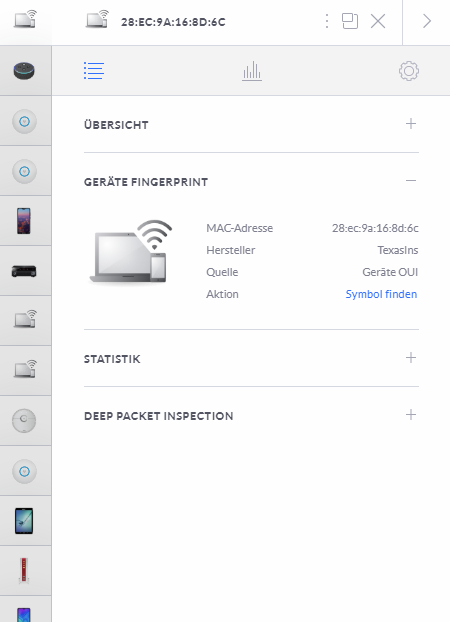The height and width of the screenshot is (622, 450).
Task: Select the tablet device in sidebar
Action: 24,521
